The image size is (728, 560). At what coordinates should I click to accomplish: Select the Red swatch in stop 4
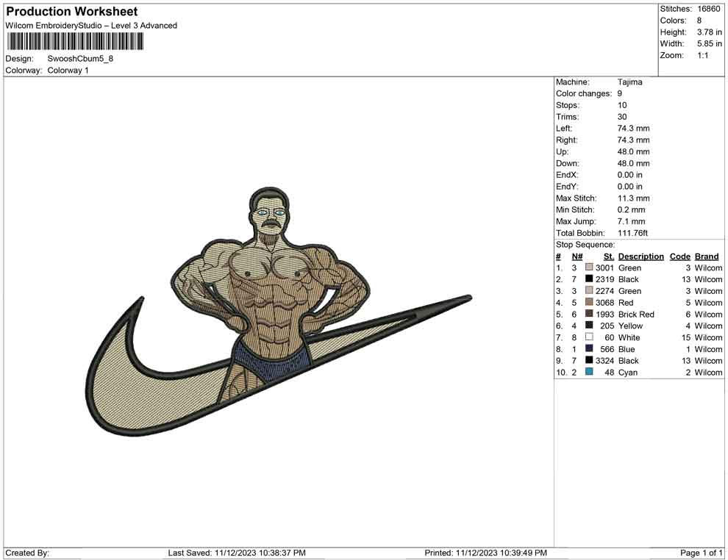(x=589, y=302)
